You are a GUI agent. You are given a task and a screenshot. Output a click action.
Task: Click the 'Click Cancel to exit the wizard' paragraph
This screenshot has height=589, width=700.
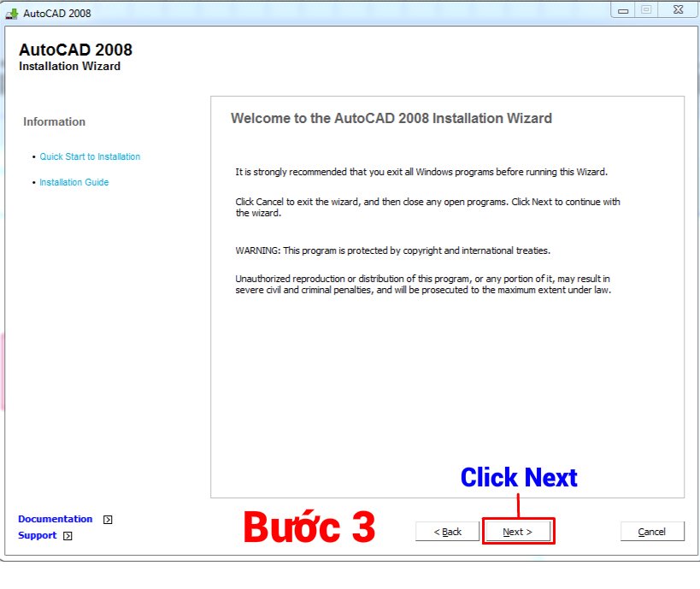(x=427, y=208)
